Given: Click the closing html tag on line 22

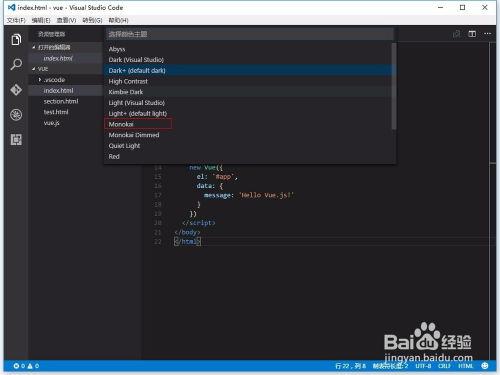Looking at the screenshot, I should 187,241.
